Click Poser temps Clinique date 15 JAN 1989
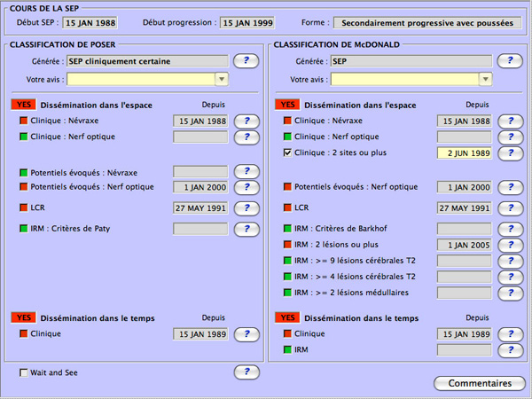Image resolution: width=532 pixels, height=399 pixels. click(200, 334)
